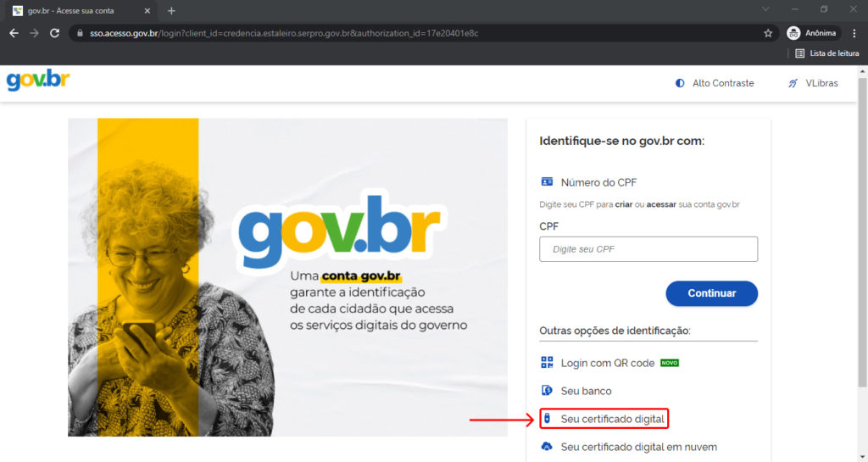The height and width of the screenshot is (462, 868).
Task: Reload the page with refresh icon
Action: coord(54,33)
